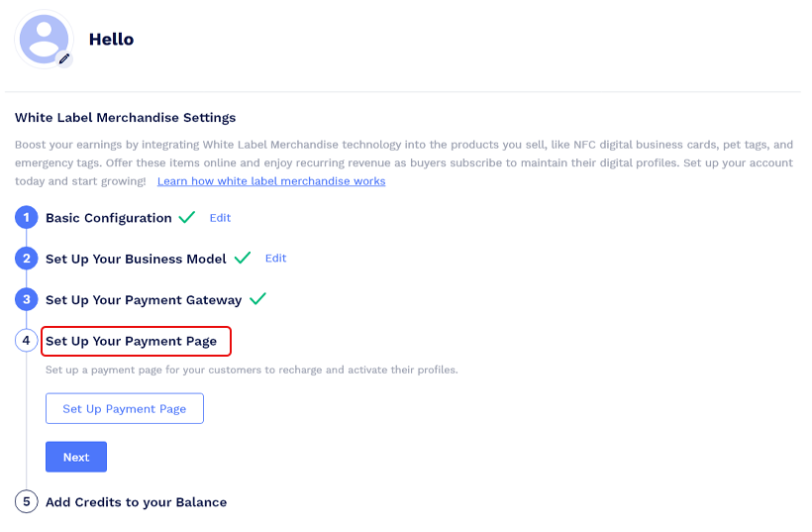This screenshot has width=812, height=532.
Task: Expand the Set Up Your Payment Gateway title
Action: click(144, 299)
